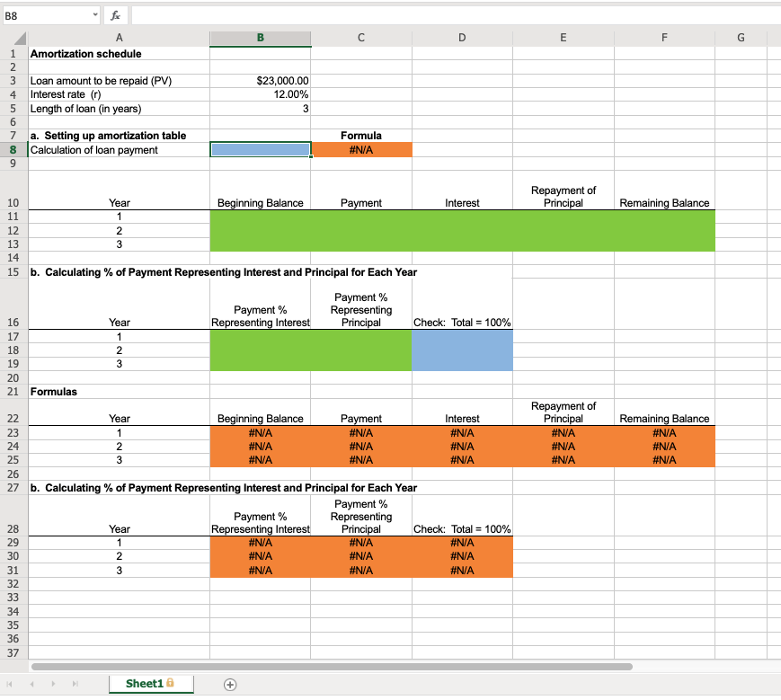Go to last sheet navigation arrow
The height and width of the screenshot is (700, 781).
pyautogui.click(x=75, y=684)
